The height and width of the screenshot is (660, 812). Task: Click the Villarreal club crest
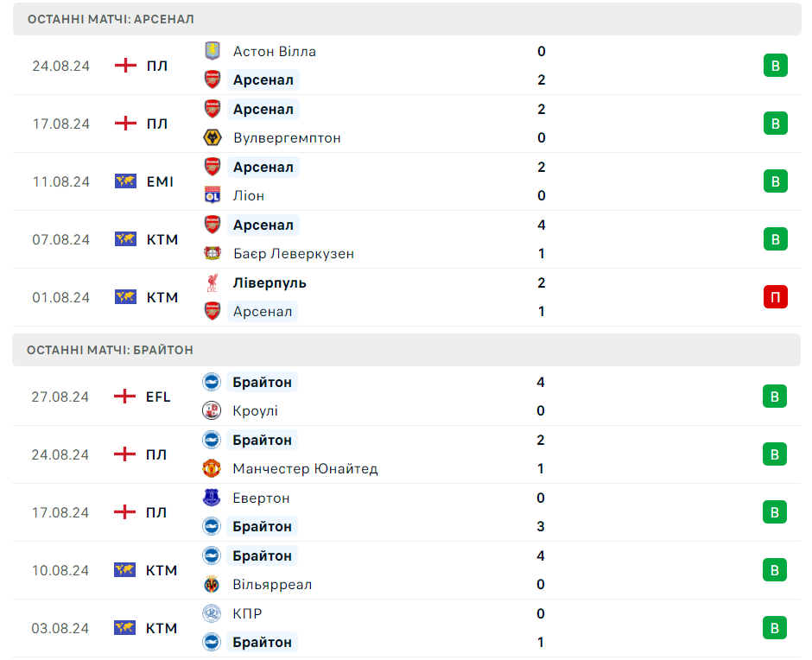click(212, 584)
